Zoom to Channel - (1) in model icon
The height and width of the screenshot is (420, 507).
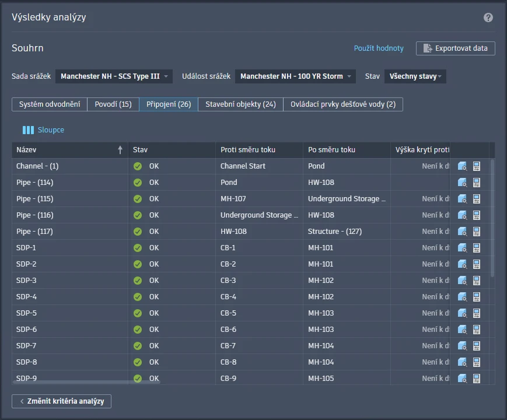coord(462,166)
